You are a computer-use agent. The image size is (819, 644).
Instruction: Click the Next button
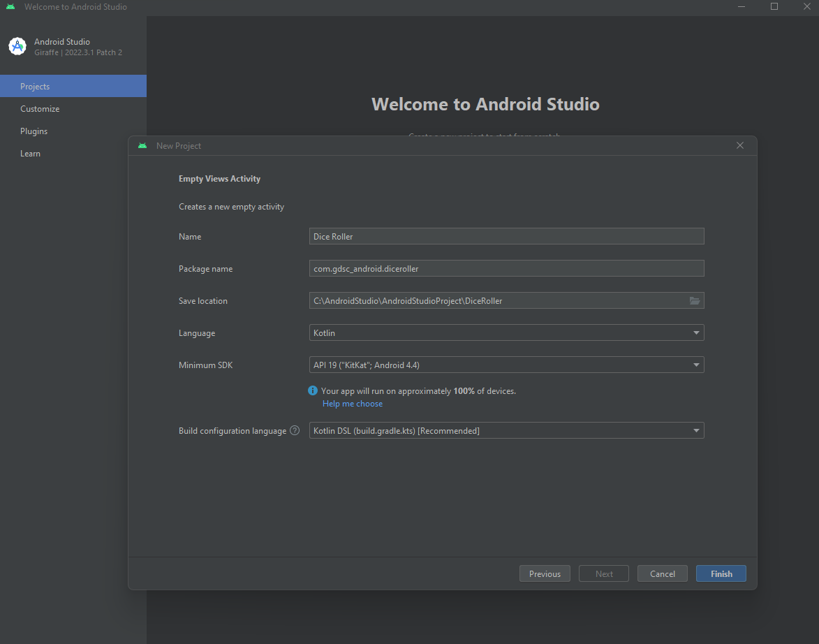click(x=604, y=573)
